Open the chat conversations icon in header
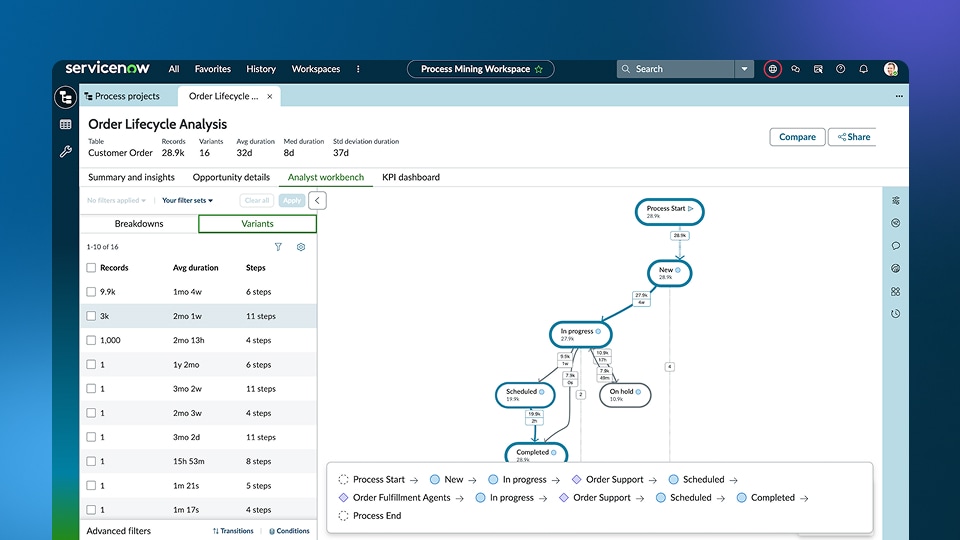 click(795, 69)
